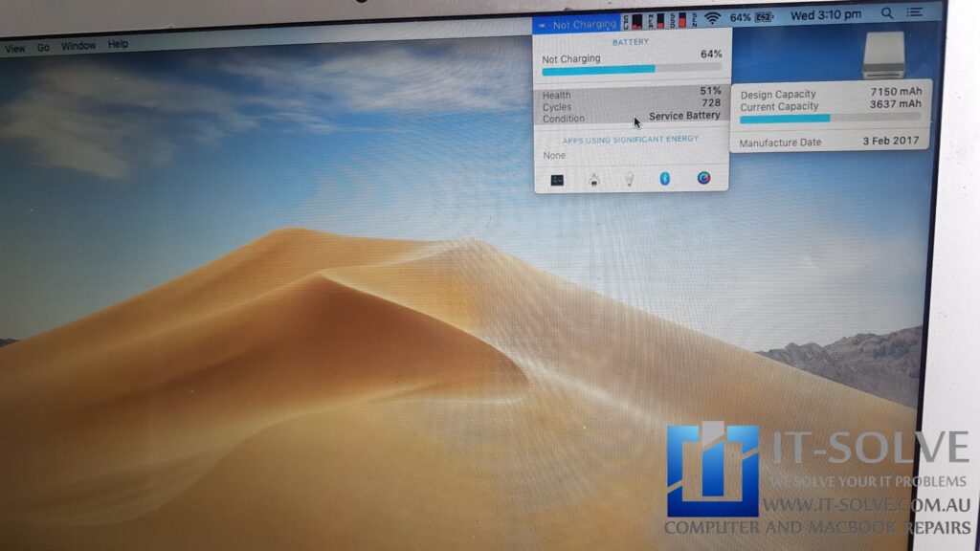Open the SSD disk monitor menu bar item
This screenshot has height=551, width=980.
(679, 20)
